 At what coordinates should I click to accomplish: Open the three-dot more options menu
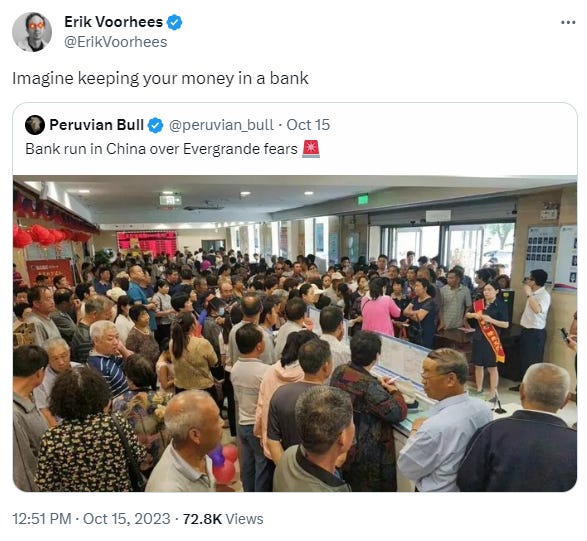pos(568,23)
